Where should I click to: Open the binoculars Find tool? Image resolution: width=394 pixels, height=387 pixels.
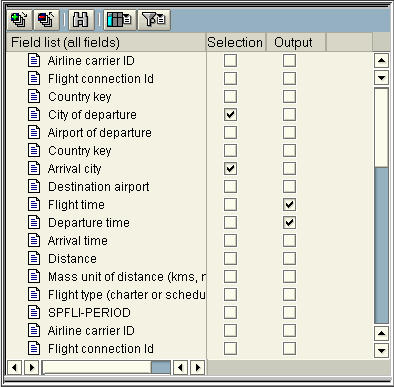click(x=81, y=19)
